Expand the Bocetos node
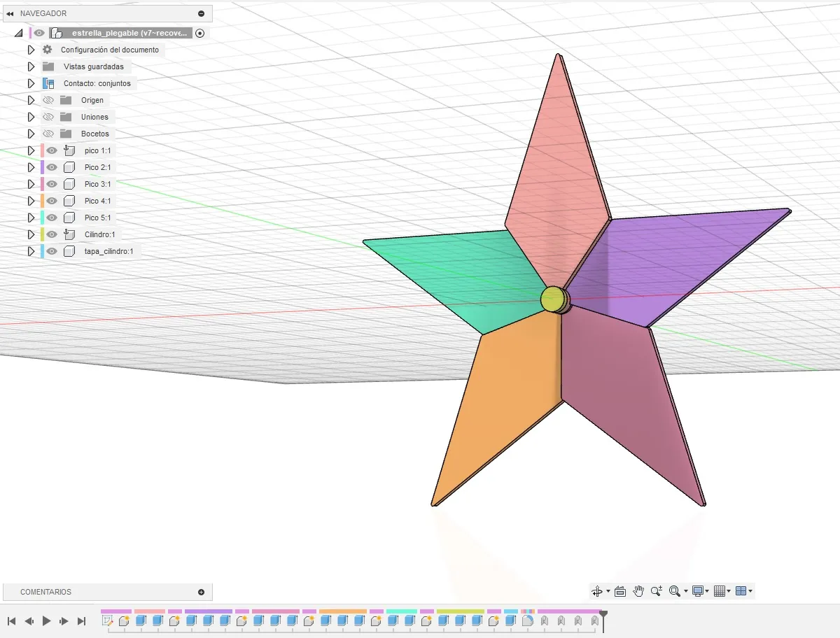 31,134
